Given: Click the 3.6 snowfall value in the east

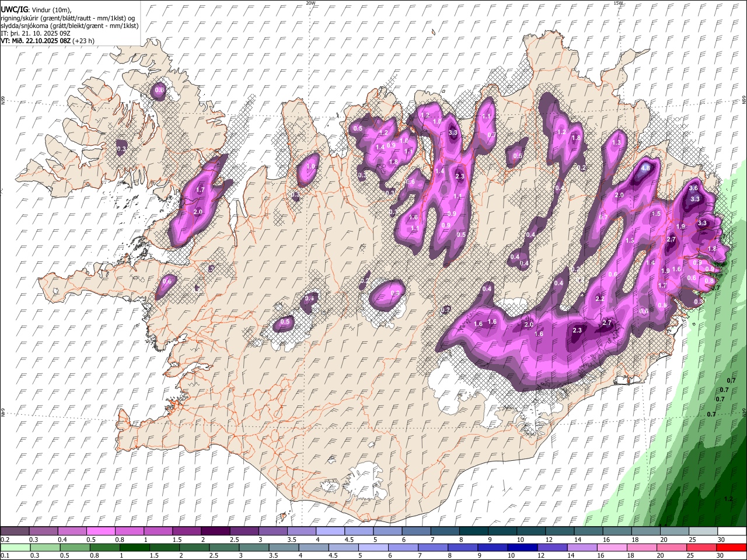Looking at the screenshot, I should [x=693, y=188].
